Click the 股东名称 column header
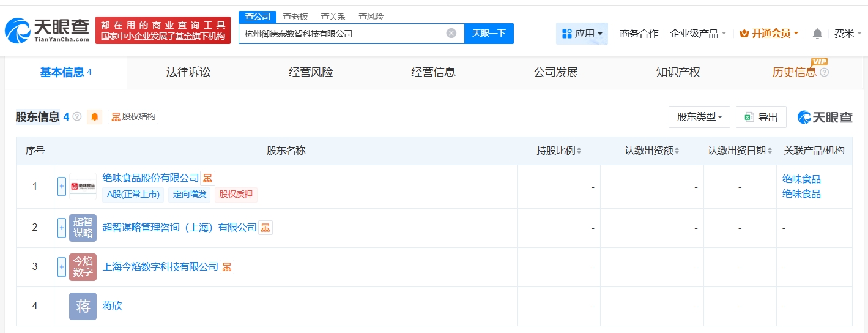This screenshot has height=333, width=868. [286, 151]
